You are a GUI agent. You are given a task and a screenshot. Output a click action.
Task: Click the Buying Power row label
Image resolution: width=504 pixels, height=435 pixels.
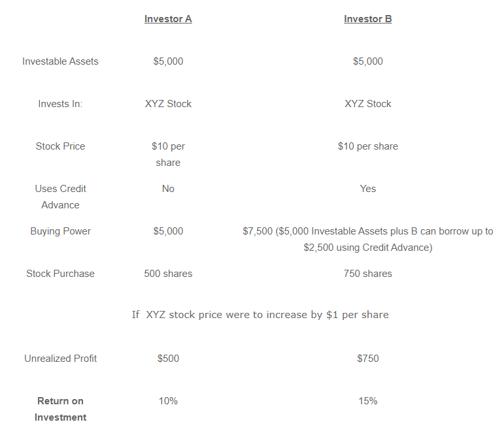(x=60, y=231)
